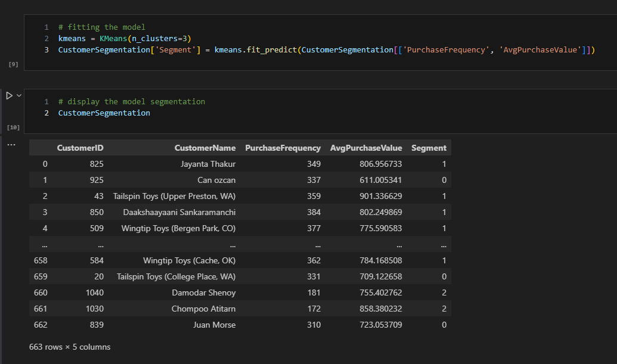Viewport: 617px width, 364px height.
Task: Click the PurchaseFrequency column header
Action: click(x=283, y=148)
